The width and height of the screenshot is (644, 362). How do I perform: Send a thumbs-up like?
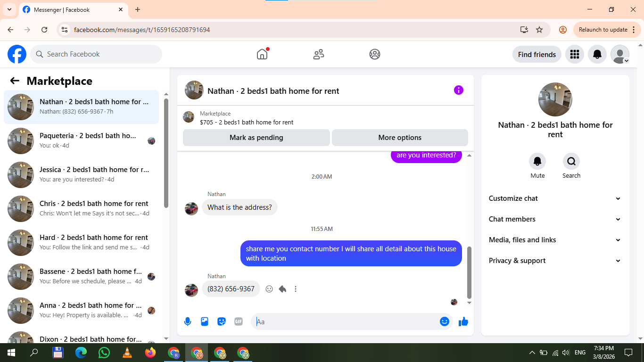(463, 321)
